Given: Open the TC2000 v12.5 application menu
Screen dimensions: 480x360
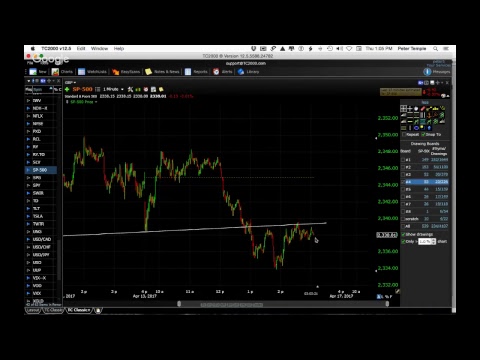Looking at the screenshot, I should (56, 49).
